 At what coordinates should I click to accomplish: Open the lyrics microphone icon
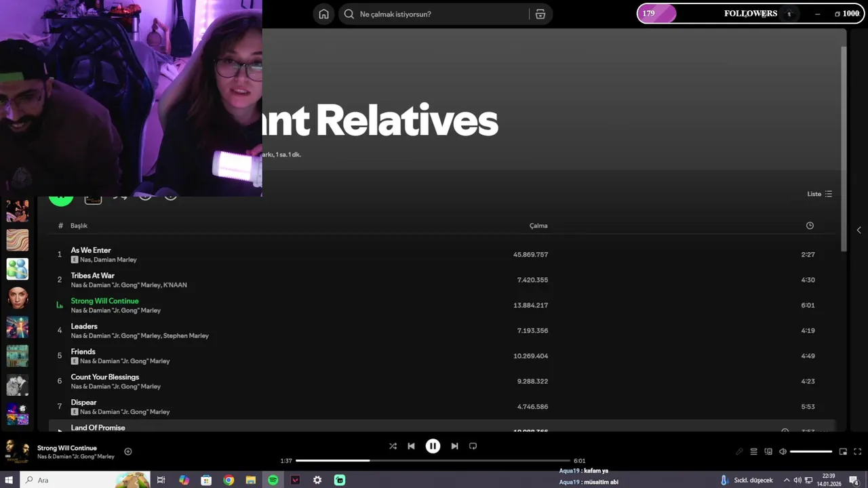click(739, 451)
